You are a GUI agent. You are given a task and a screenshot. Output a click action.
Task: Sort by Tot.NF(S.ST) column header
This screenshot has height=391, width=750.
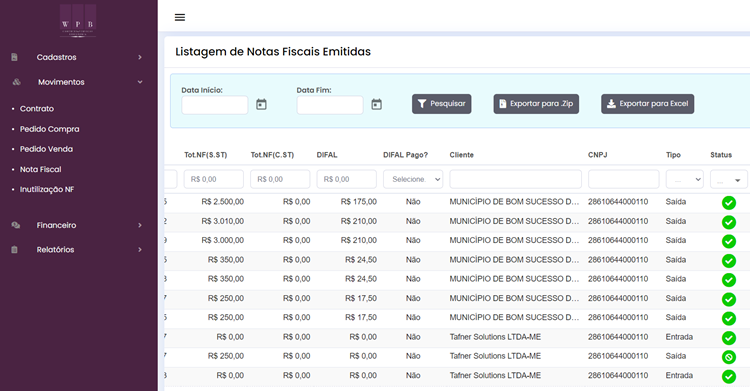pos(206,155)
